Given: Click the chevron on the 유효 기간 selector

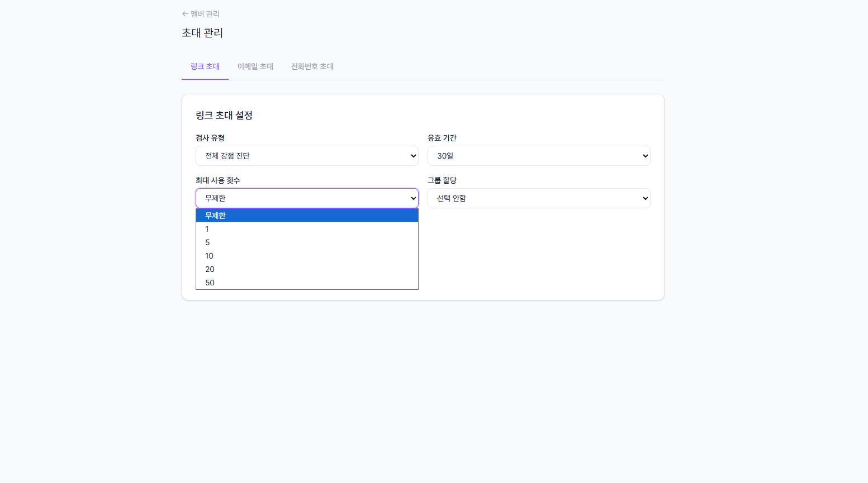Looking at the screenshot, I should tap(644, 156).
